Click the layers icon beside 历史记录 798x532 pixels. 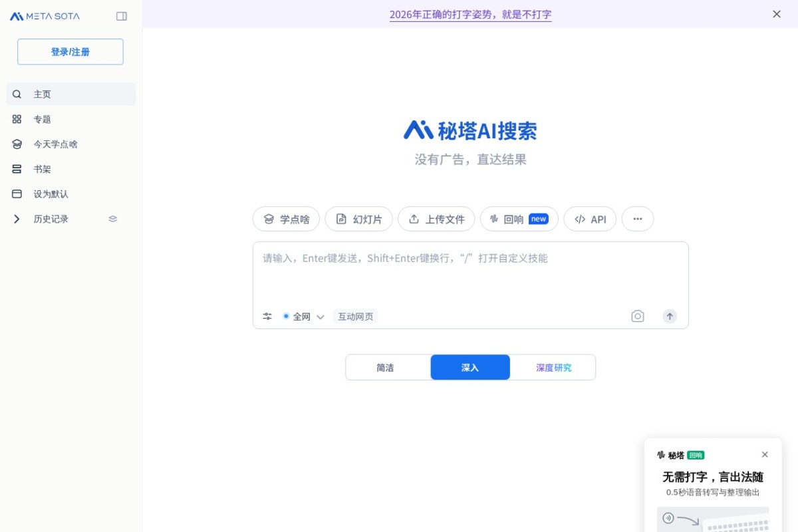(x=112, y=219)
